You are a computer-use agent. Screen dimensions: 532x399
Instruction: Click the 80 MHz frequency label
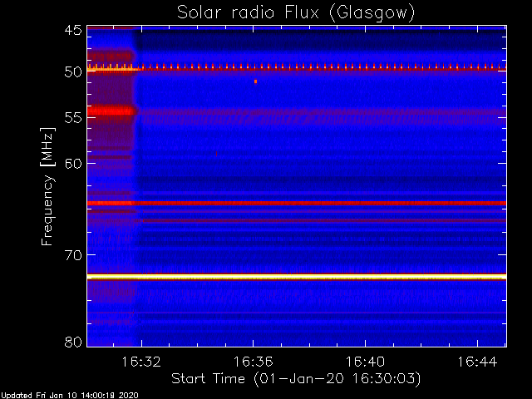click(x=73, y=342)
